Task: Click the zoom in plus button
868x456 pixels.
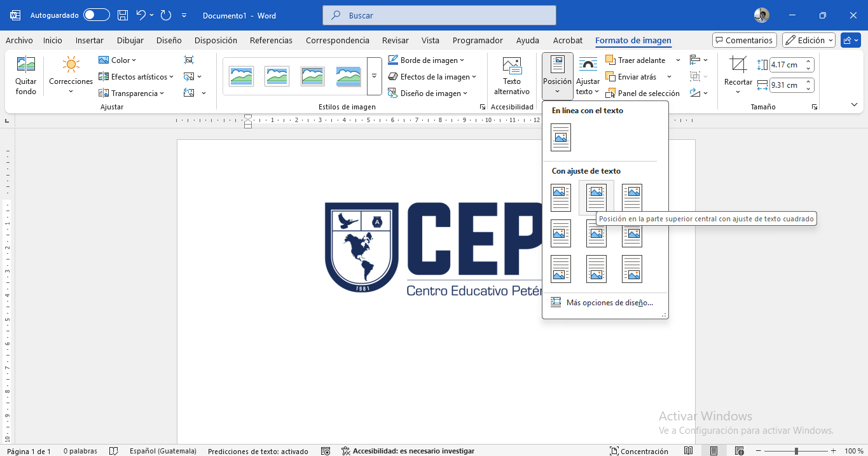Action: tap(833, 451)
